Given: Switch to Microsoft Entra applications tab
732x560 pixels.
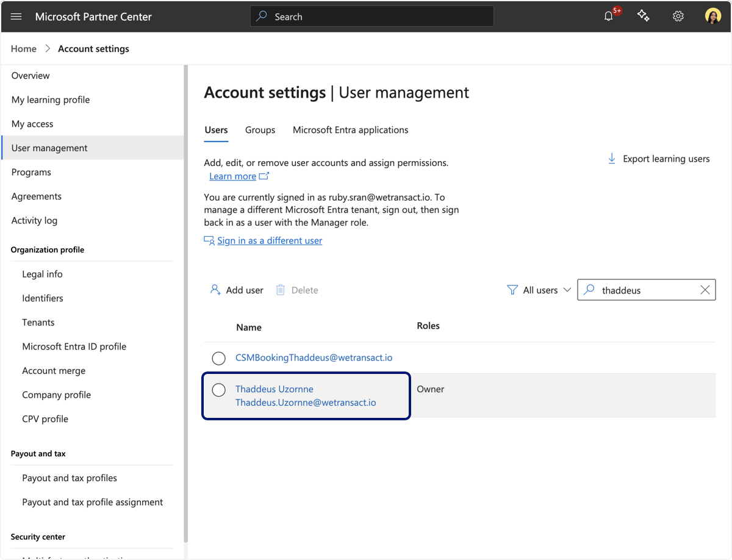Looking at the screenshot, I should pyautogui.click(x=351, y=130).
